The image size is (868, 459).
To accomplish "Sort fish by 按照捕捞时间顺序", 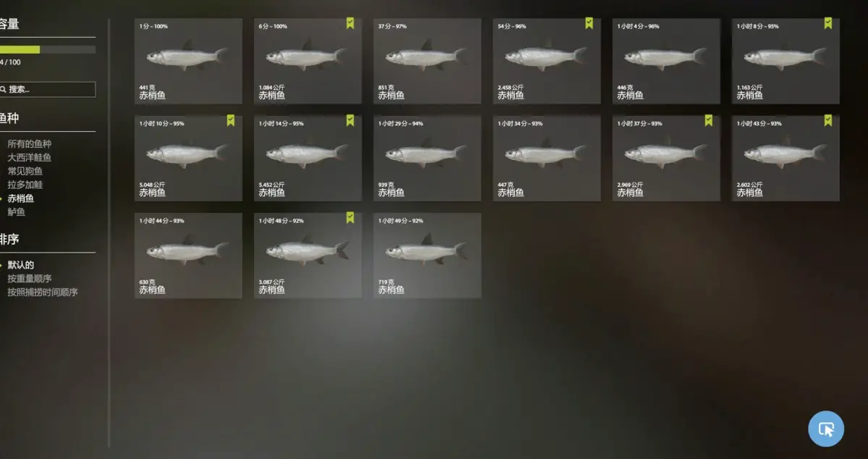I will (x=43, y=292).
